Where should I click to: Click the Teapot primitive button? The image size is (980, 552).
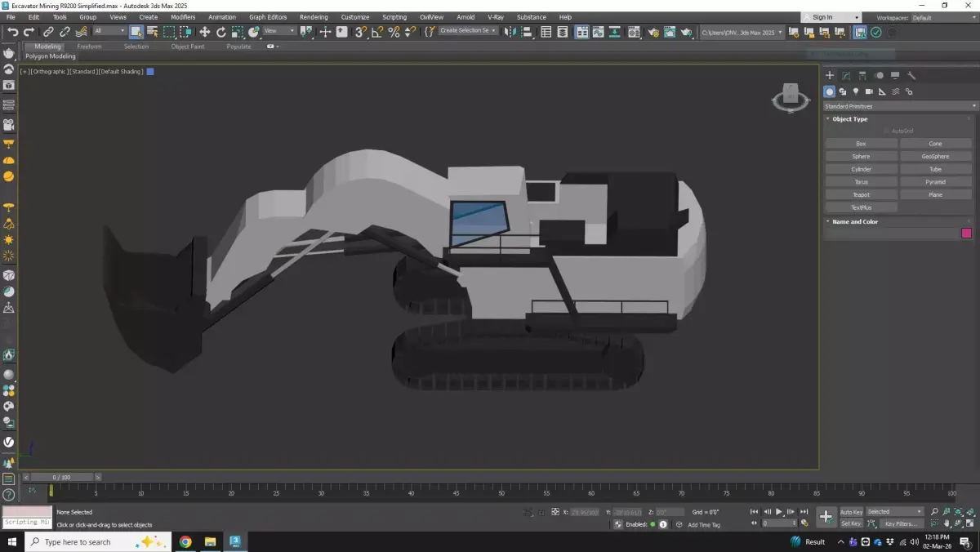click(861, 194)
